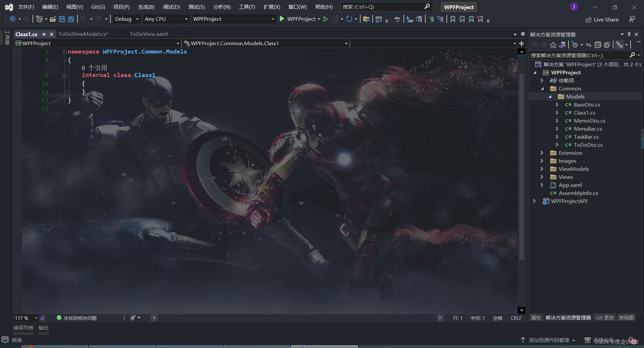Select App.xaml in Solution Explorer
Screen dimensions: 644x348
point(570,185)
